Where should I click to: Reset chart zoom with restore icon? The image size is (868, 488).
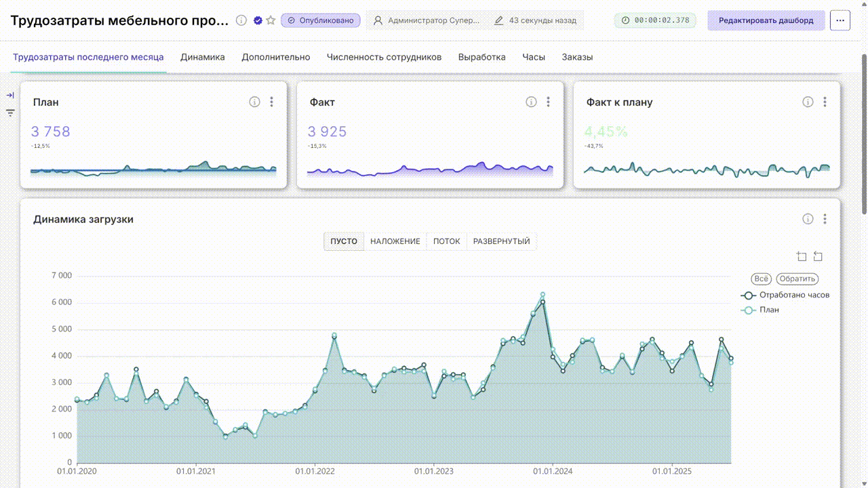click(x=818, y=256)
